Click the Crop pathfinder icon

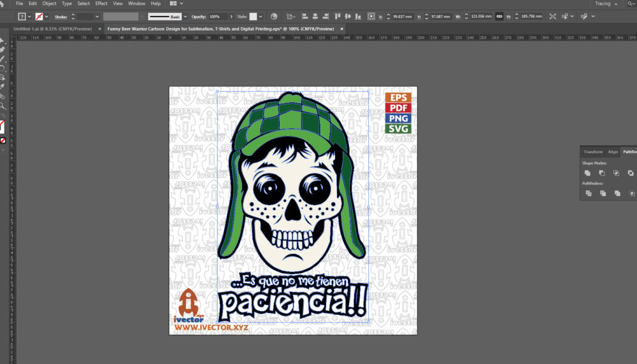point(632,193)
